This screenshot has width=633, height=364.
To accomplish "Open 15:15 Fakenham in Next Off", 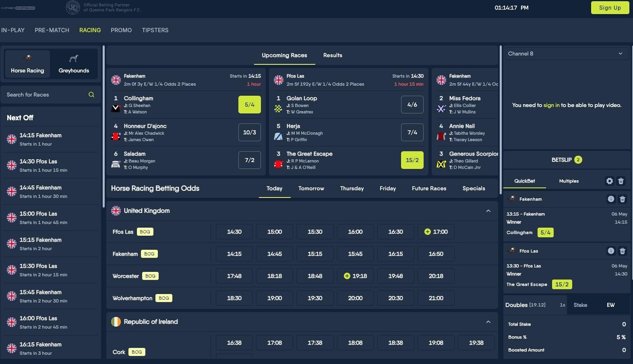I will coord(51,244).
